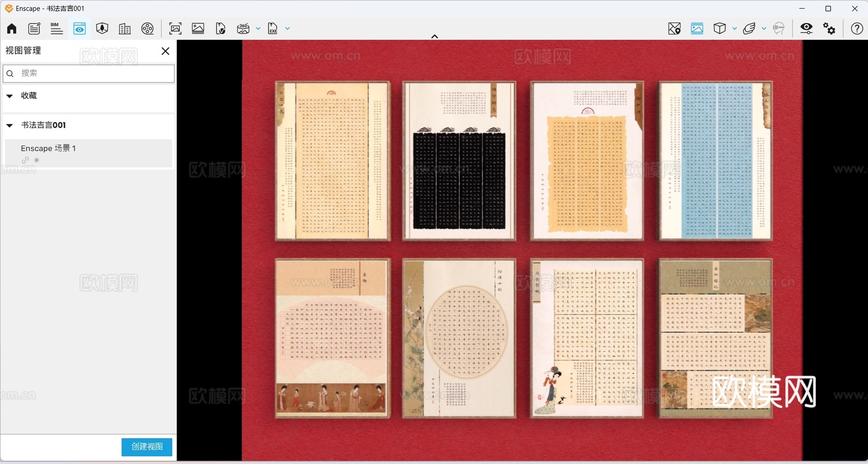The width and height of the screenshot is (868, 464).
Task: Click the winged fly mode icon
Action: (749, 28)
